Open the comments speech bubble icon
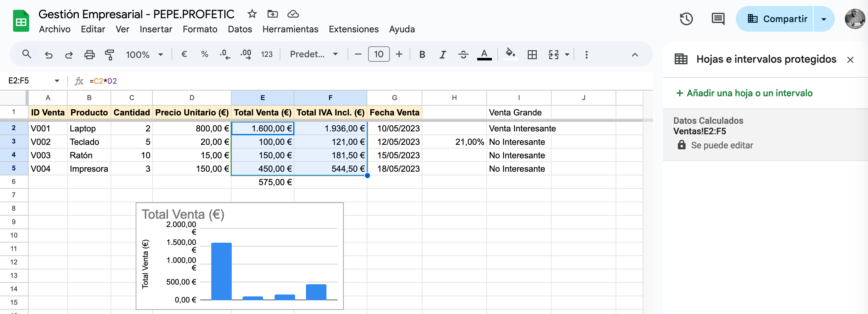The height and width of the screenshot is (314, 868). (718, 19)
